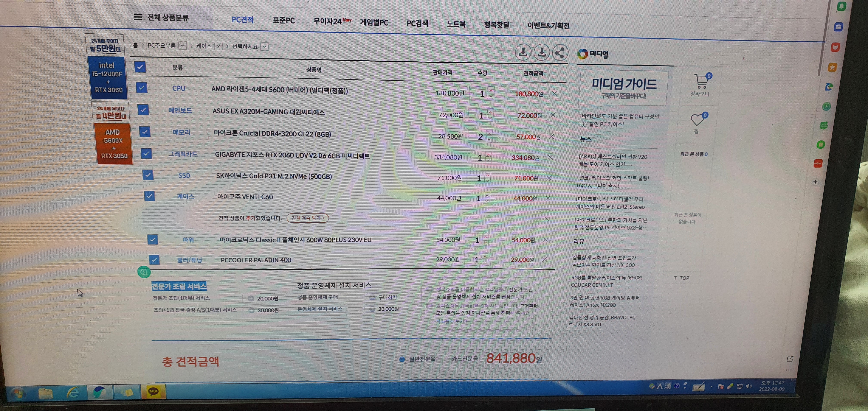
Task: Adjust the SSD quantity stepper
Action: [x=487, y=178]
